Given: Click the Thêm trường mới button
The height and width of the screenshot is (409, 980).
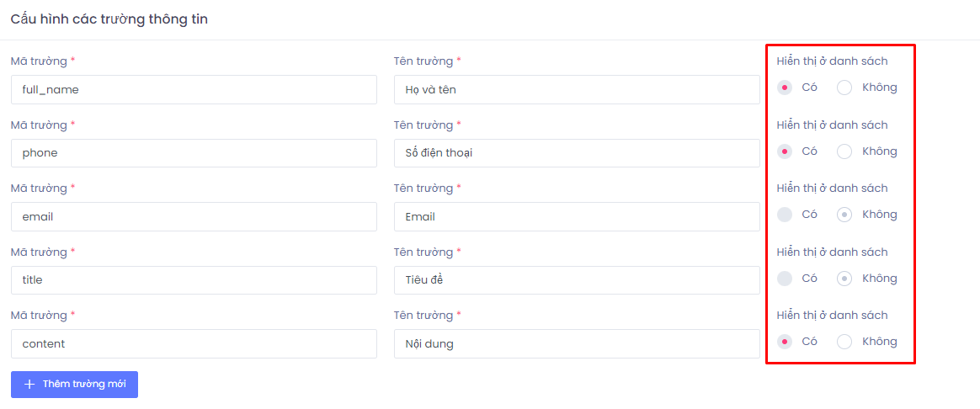Looking at the screenshot, I should (x=74, y=385).
